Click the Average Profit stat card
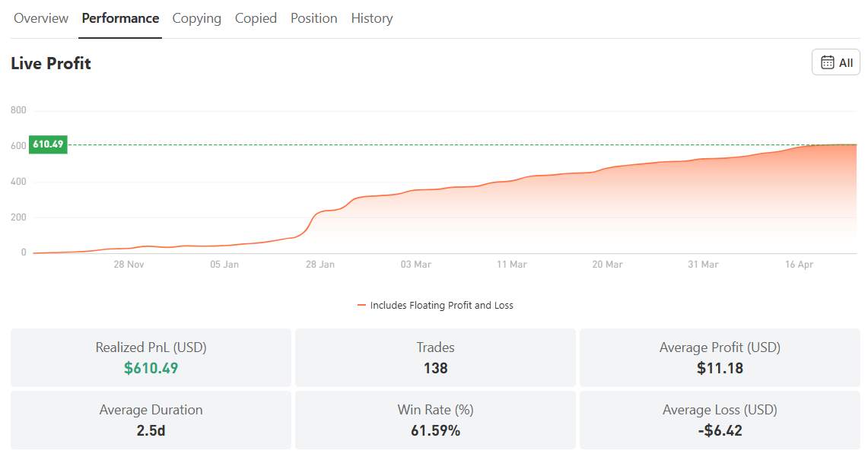The width and height of the screenshot is (868, 460). point(719,357)
